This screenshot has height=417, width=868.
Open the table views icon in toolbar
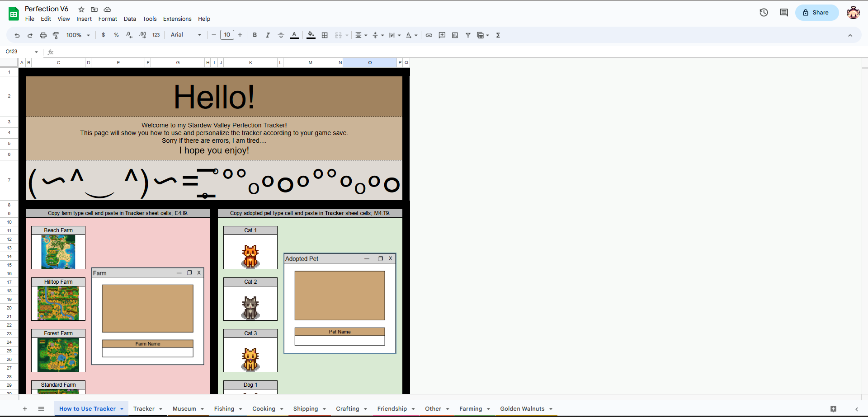(483, 35)
